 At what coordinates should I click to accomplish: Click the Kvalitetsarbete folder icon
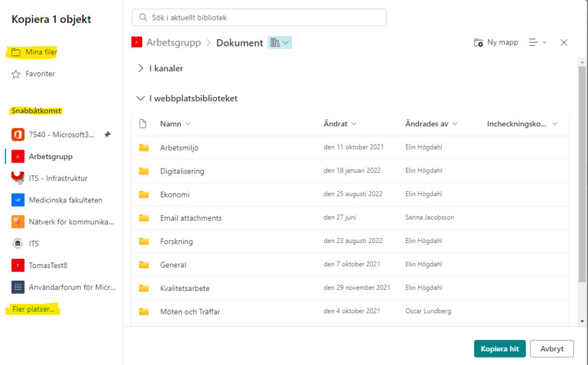144,288
